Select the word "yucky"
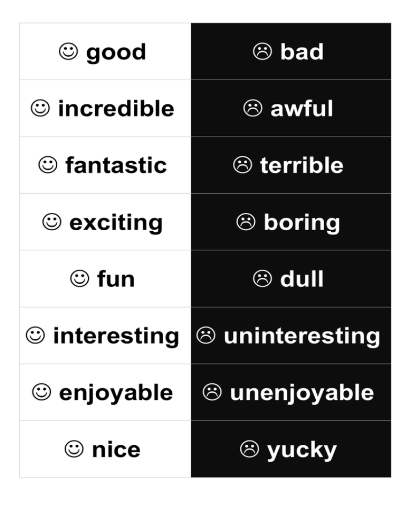The image size is (411, 532). (302, 450)
